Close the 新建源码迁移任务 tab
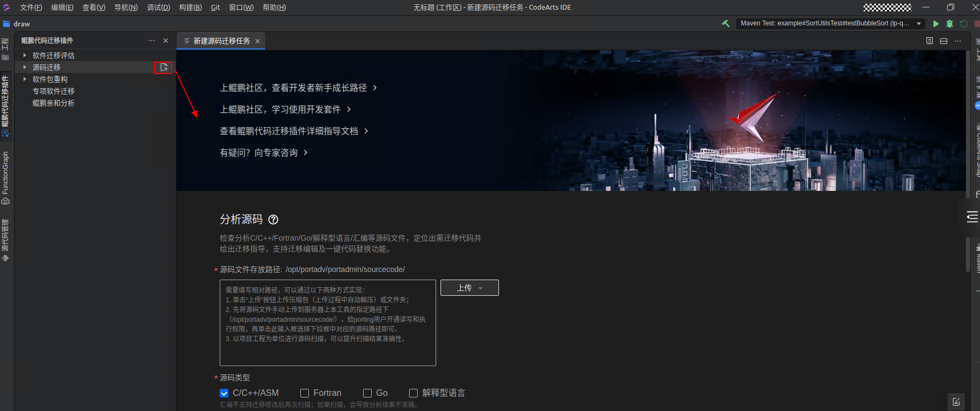980x411 pixels. click(258, 41)
